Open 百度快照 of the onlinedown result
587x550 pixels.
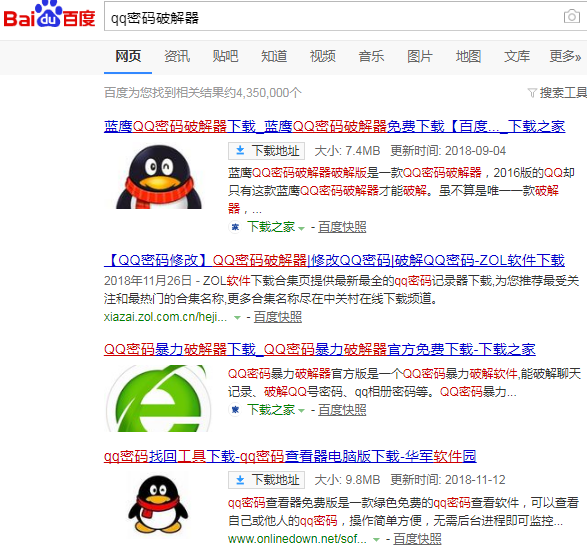(417, 539)
